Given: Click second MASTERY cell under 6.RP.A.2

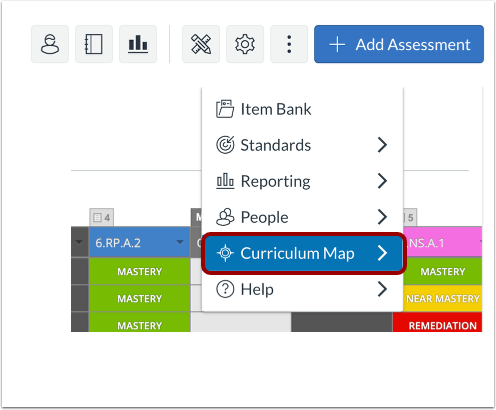Looking at the screenshot, I should point(140,298).
